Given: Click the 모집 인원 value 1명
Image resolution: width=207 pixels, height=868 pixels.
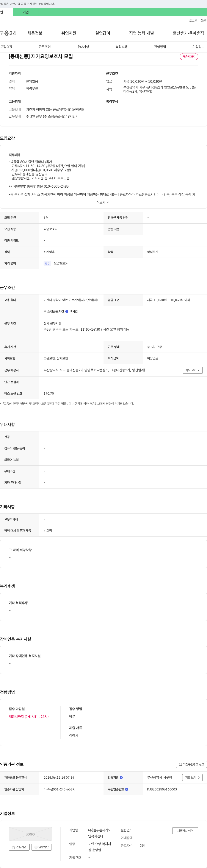Looking at the screenshot, I should pos(46,218).
